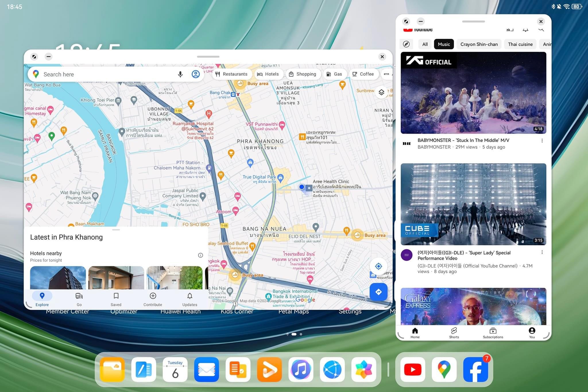Open Google account profile icon
588x392 pixels.
(196, 74)
